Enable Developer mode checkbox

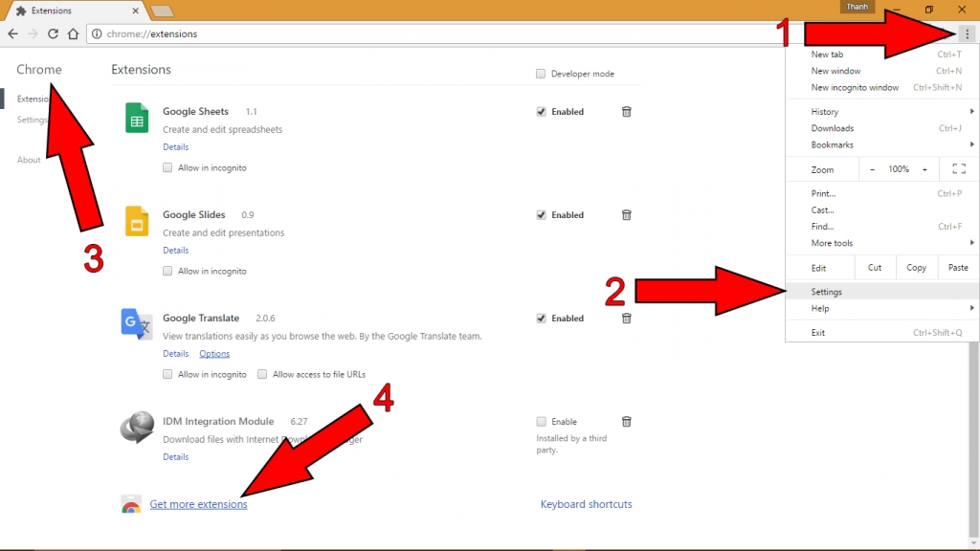[x=541, y=74]
